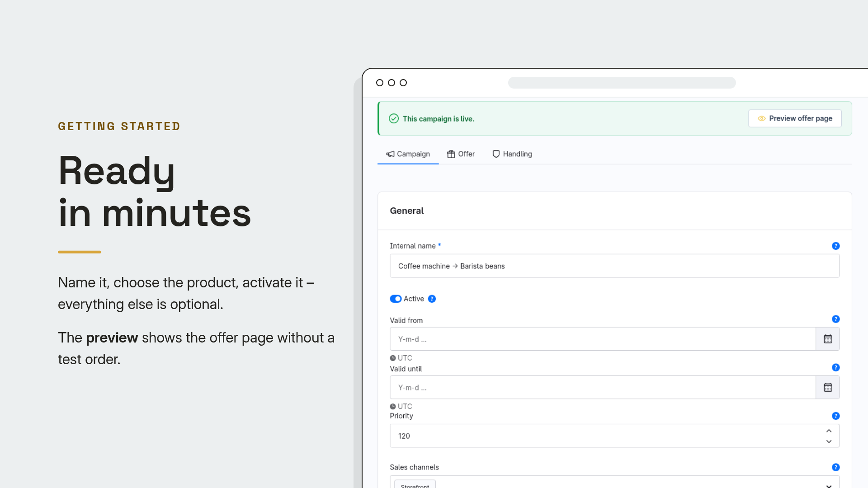Click the first browser window control circle
868x488 pixels.
(380, 83)
